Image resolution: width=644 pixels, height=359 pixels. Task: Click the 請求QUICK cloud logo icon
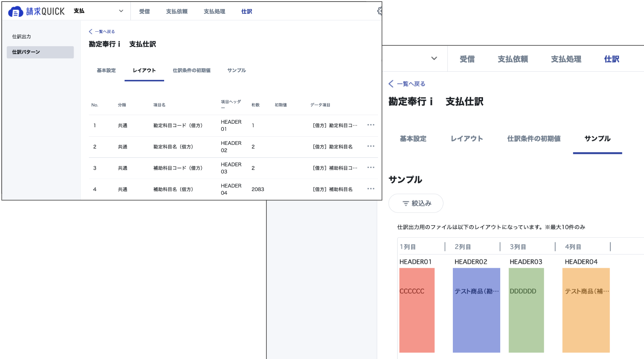(16, 12)
